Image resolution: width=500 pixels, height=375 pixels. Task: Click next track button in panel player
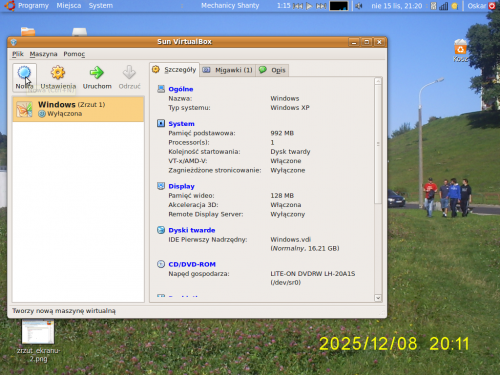[321, 6]
